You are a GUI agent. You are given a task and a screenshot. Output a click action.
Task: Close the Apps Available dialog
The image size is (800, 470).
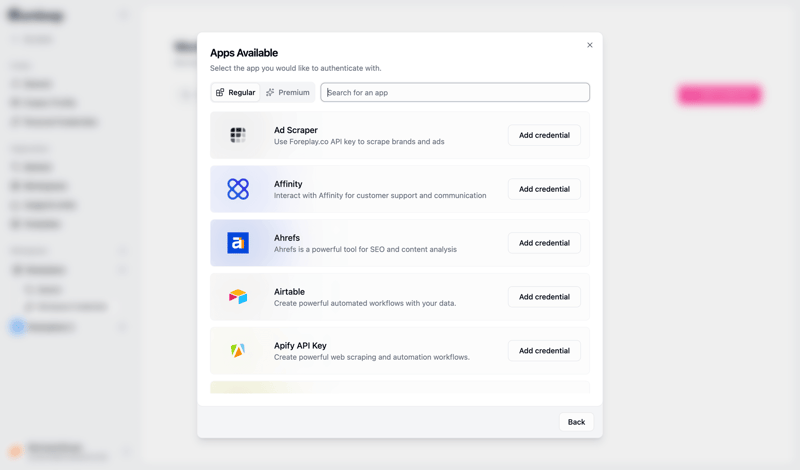point(590,45)
